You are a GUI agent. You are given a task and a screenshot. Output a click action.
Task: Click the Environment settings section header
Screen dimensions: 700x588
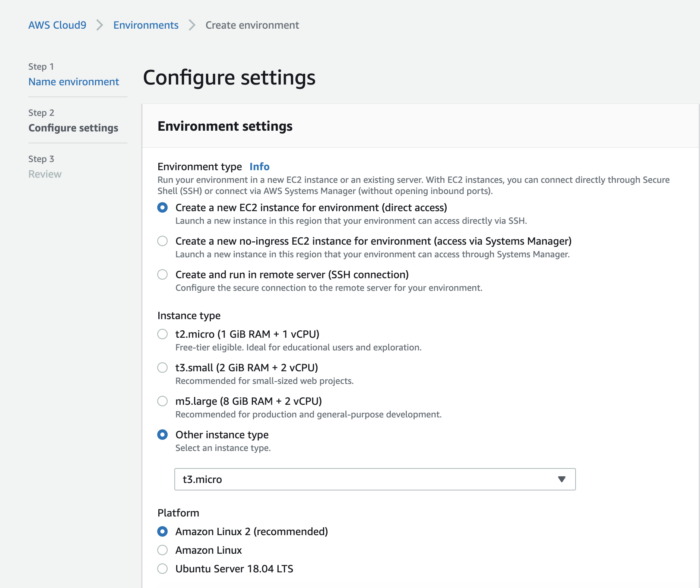tap(225, 126)
